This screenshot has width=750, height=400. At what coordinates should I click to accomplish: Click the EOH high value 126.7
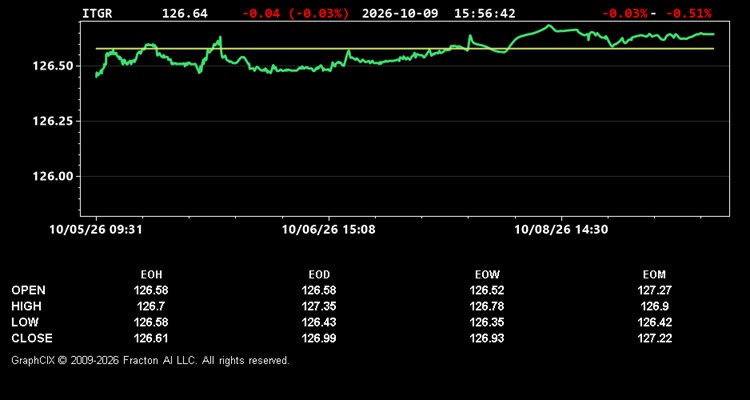151,306
